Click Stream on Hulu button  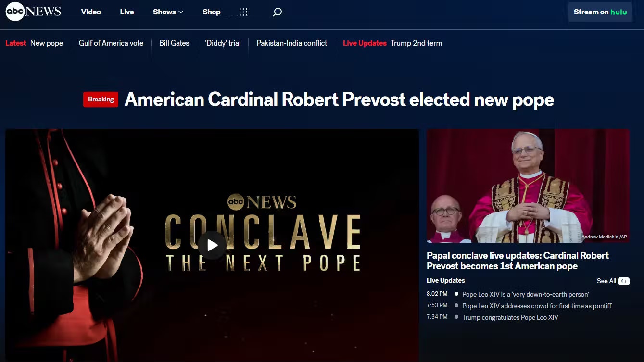tap(600, 12)
